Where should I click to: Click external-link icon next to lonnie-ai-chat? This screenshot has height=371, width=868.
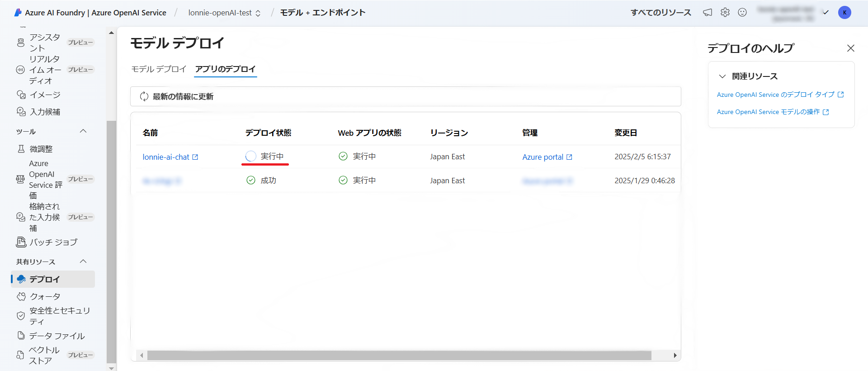click(x=195, y=157)
